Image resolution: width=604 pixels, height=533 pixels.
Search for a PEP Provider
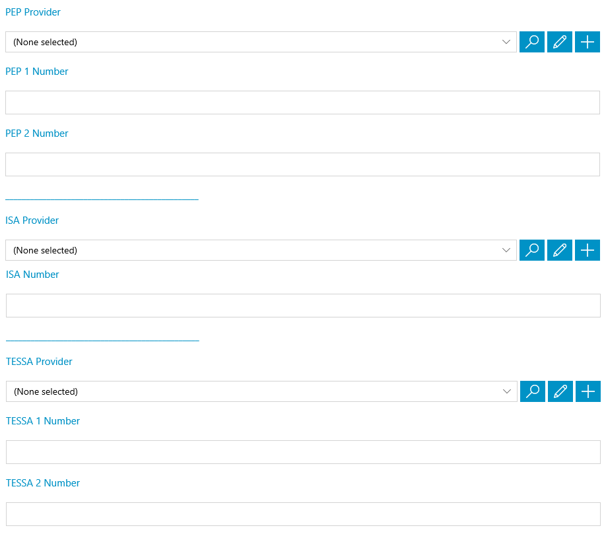[x=532, y=42]
